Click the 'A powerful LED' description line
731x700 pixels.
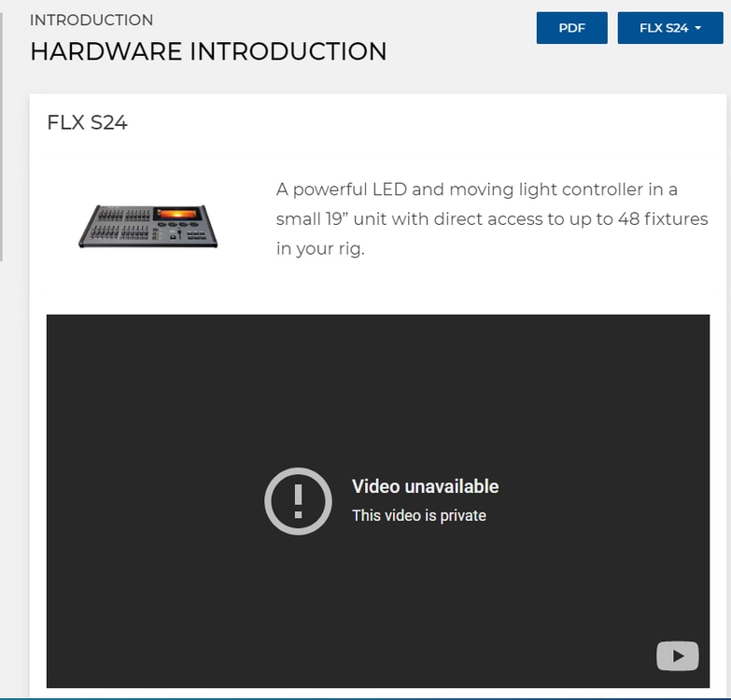[476, 189]
